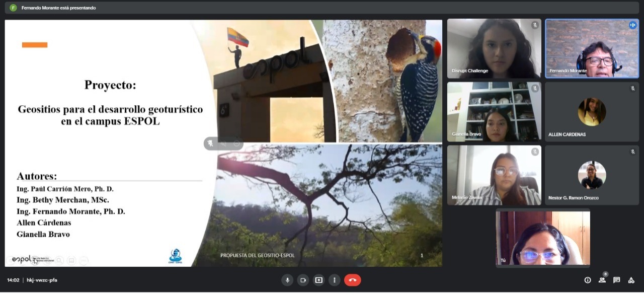The height and width of the screenshot is (295, 644).
Task: Mute the microphone in the call bar
Action: coord(287,280)
